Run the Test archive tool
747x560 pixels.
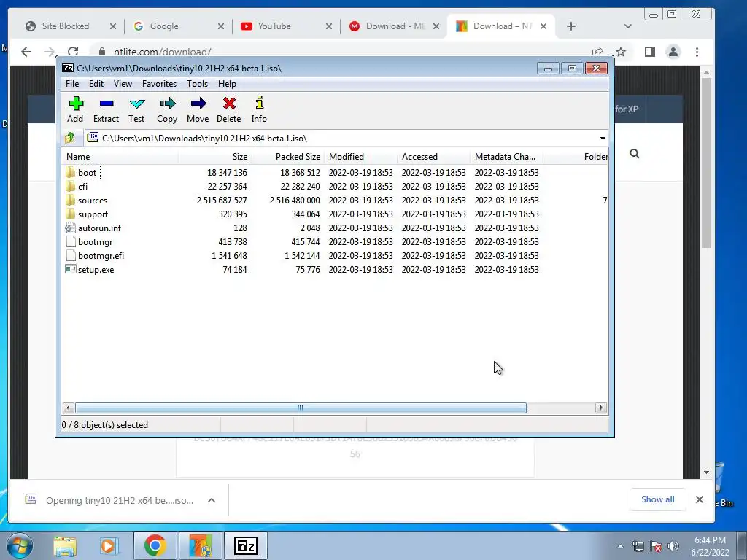point(136,104)
